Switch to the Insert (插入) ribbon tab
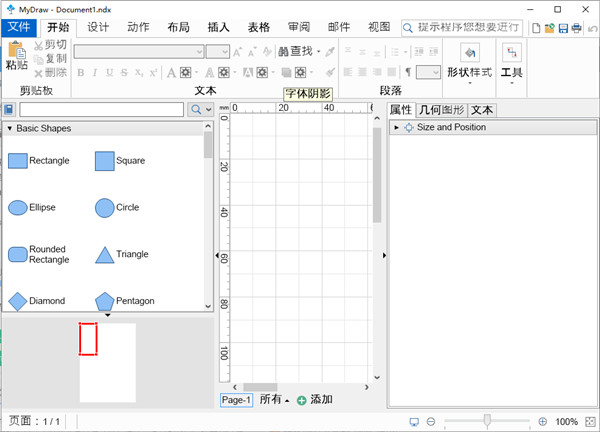Image resolution: width=600 pixels, height=432 pixels. (218, 27)
